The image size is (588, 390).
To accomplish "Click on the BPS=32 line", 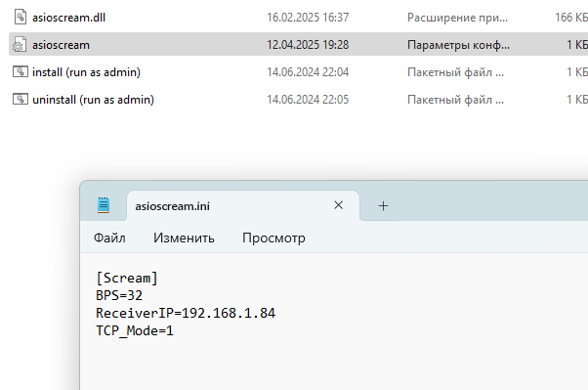I will pyautogui.click(x=119, y=296).
